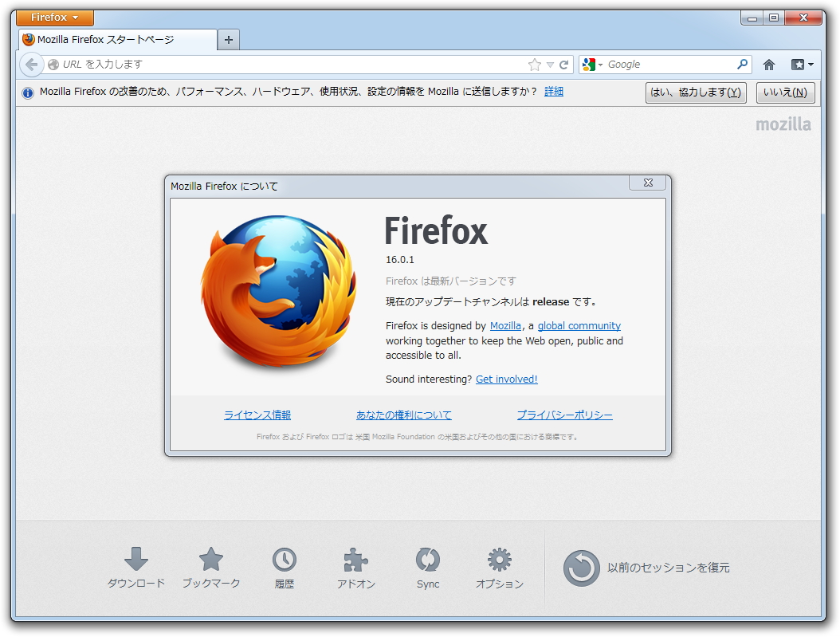Open a new tab with the + button
This screenshot has height=637, width=840.
[229, 38]
